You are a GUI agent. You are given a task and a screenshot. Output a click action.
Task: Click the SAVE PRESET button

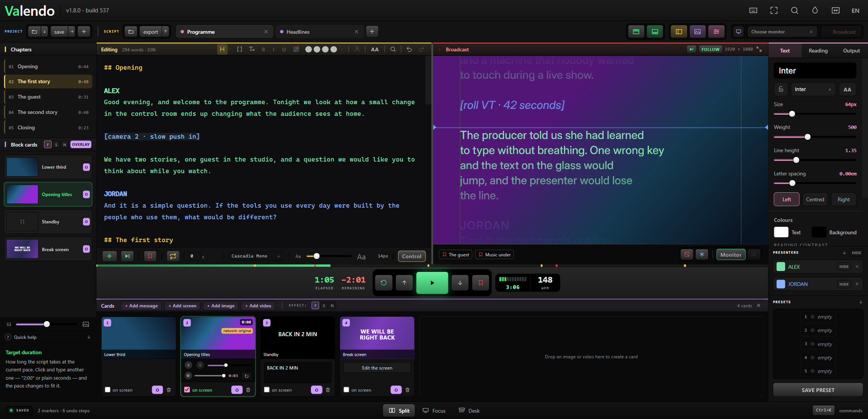coord(818,390)
